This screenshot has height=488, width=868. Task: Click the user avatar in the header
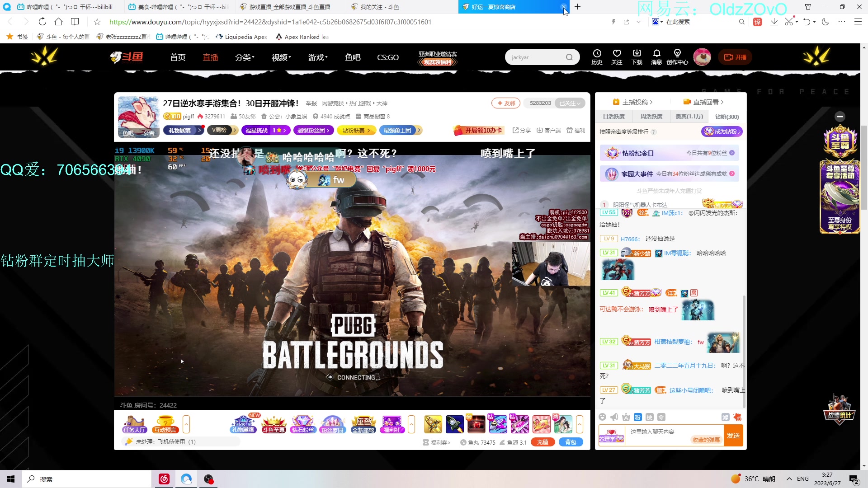tap(702, 57)
